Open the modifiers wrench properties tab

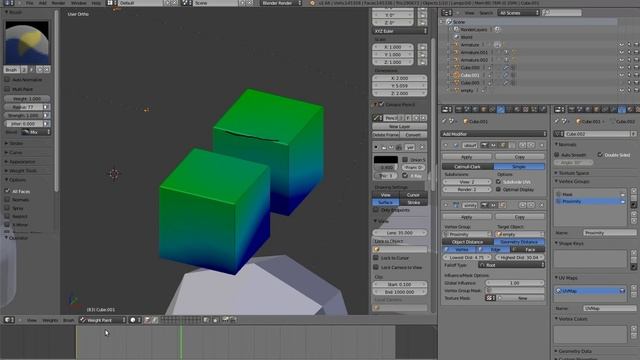[501, 109]
